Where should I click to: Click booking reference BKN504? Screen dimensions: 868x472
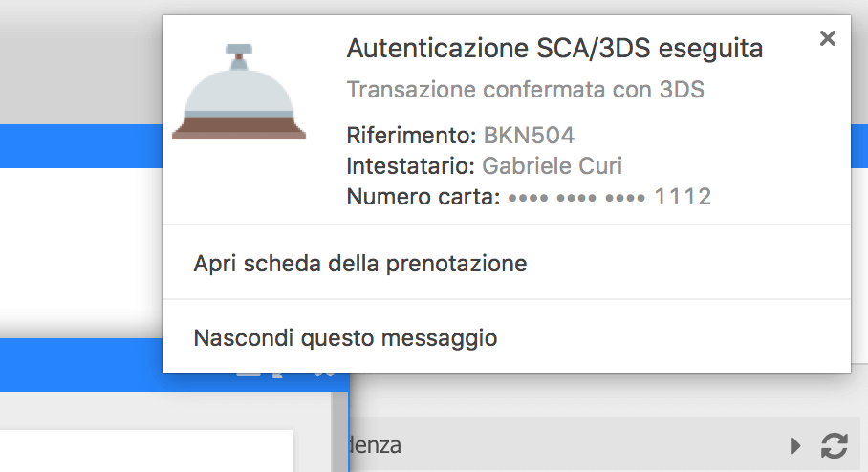click(530, 136)
